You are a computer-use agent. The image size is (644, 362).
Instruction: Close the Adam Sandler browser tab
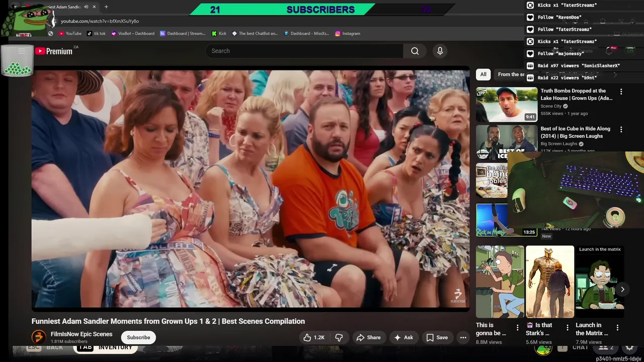[x=94, y=7]
